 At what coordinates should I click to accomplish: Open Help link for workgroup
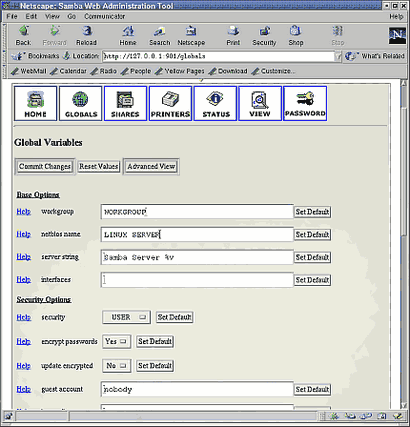[23, 212]
